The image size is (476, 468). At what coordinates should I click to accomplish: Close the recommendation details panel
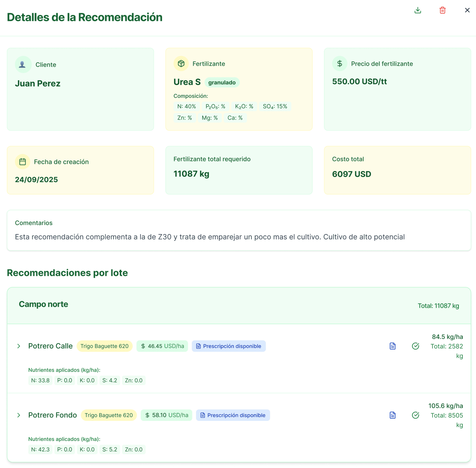pos(467,10)
